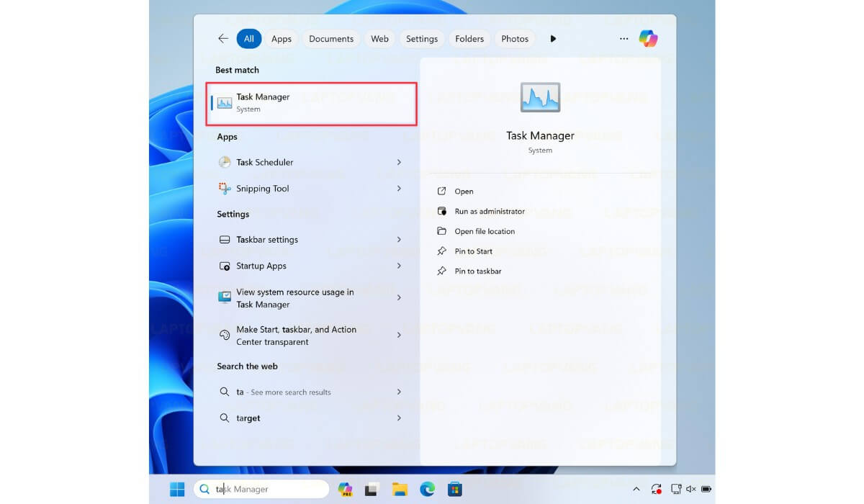Screen dimensions: 864x504
Task: Click the battery tray icon
Action: [707, 490]
